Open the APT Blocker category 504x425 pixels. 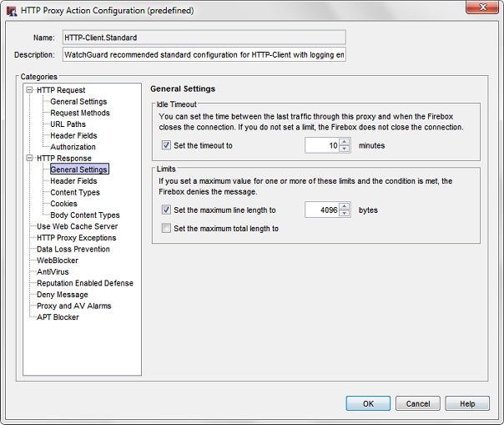coord(58,317)
